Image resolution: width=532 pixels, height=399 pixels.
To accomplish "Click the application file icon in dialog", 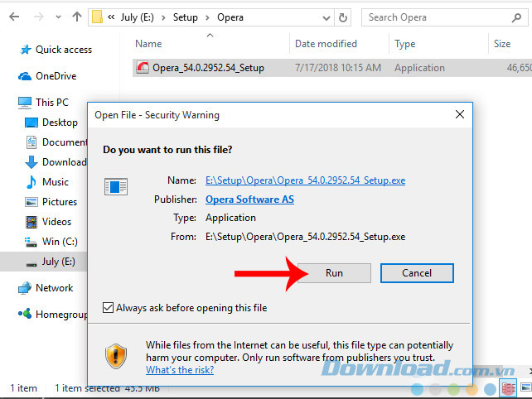I will coord(116,187).
